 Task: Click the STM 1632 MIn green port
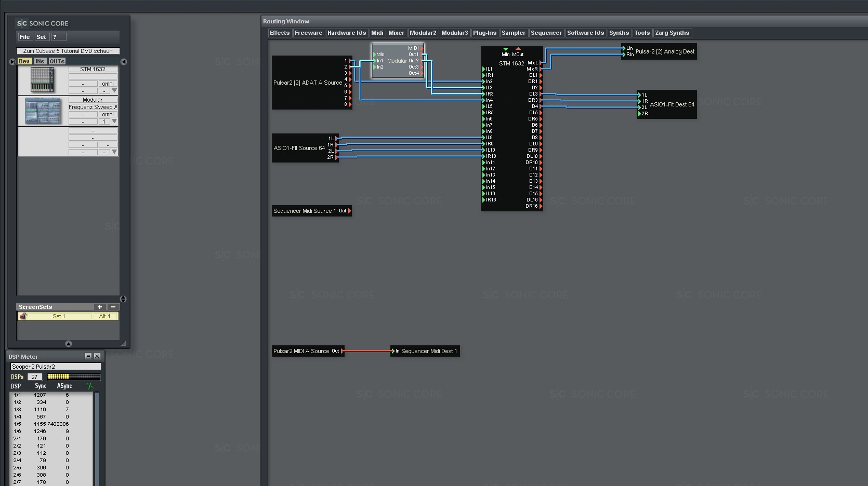[505, 49]
